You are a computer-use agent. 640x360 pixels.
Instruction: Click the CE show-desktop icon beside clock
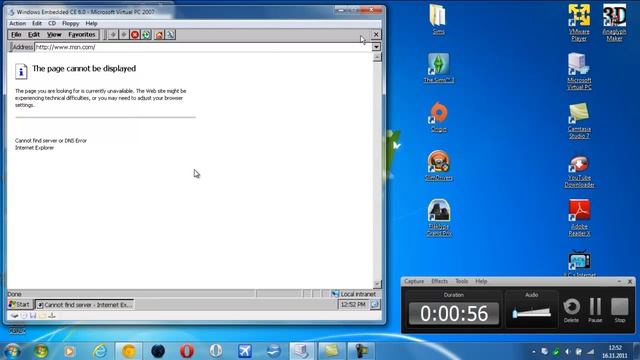[x=375, y=304]
